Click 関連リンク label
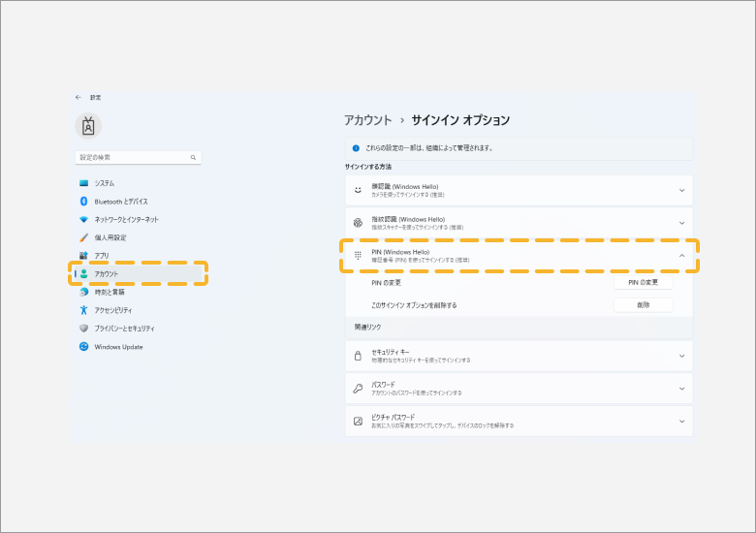Image resolution: width=756 pixels, height=533 pixels. click(x=368, y=328)
